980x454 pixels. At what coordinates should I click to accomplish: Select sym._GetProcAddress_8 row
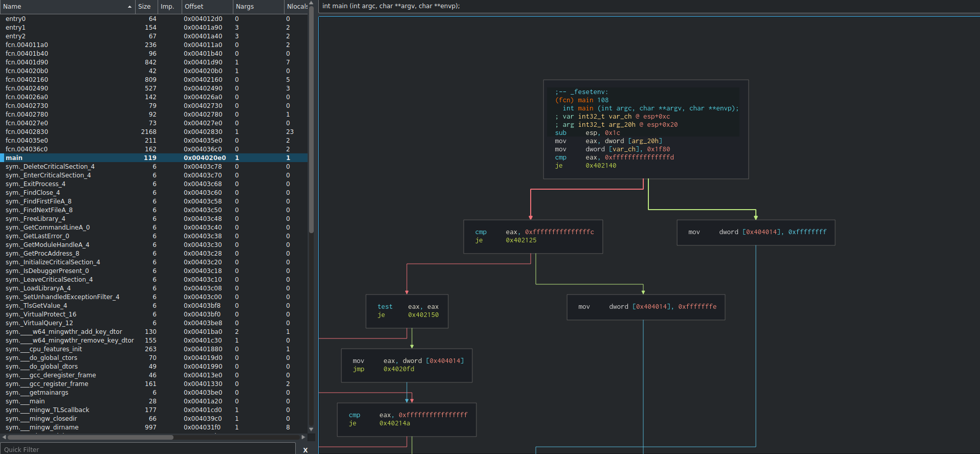click(154, 254)
